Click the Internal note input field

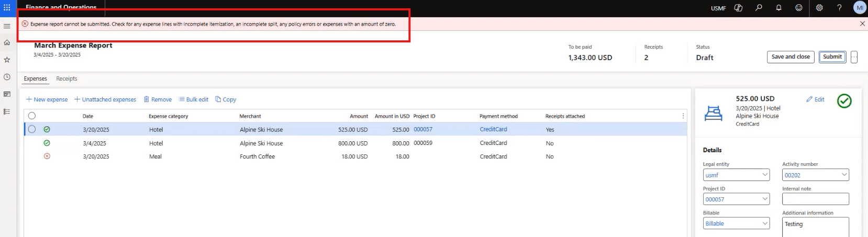815,199
